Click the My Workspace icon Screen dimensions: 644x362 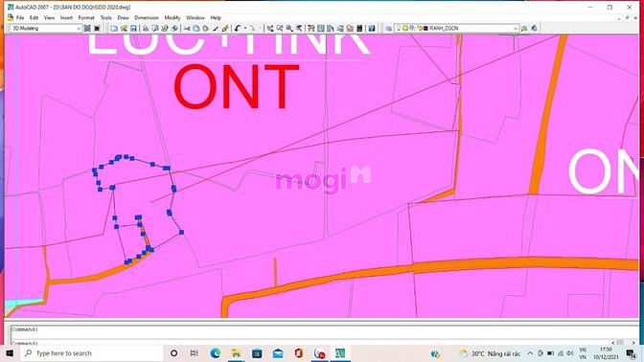coord(98,29)
